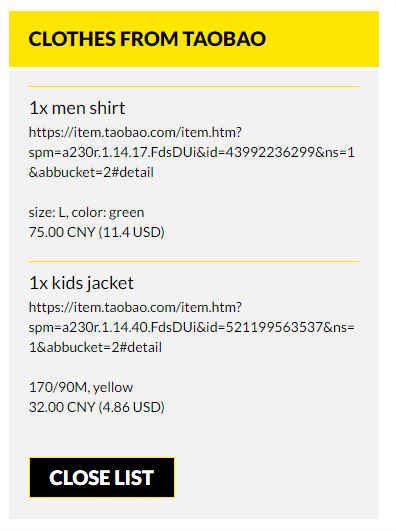Select the '1x kids jacket' item title
This screenshot has height=531, width=396.
pos(81,283)
